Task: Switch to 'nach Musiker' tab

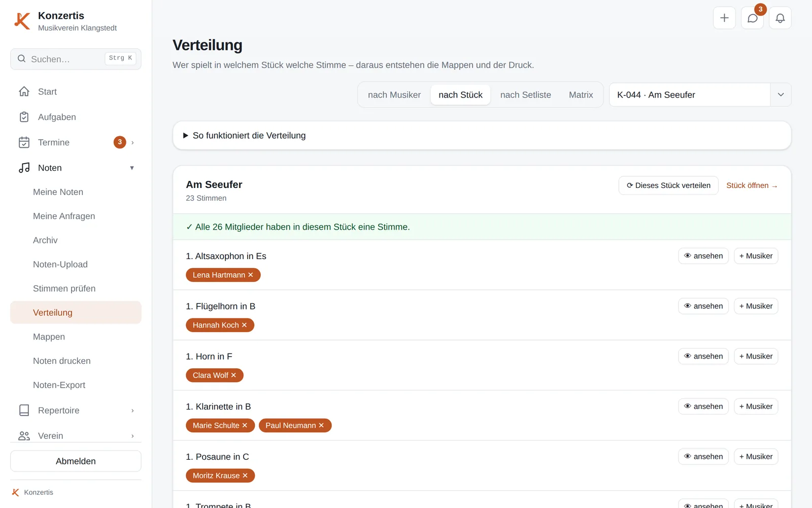Action: coord(394,95)
